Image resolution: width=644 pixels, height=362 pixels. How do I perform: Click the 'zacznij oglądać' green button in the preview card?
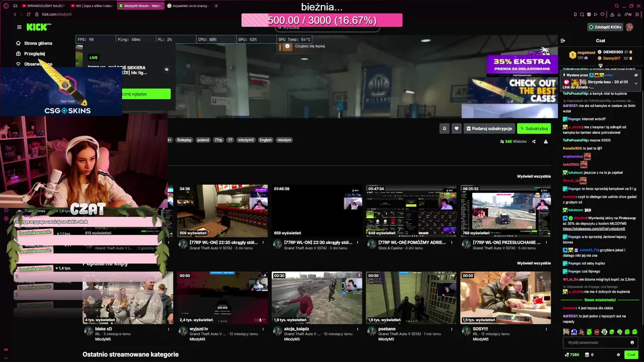click(135, 94)
